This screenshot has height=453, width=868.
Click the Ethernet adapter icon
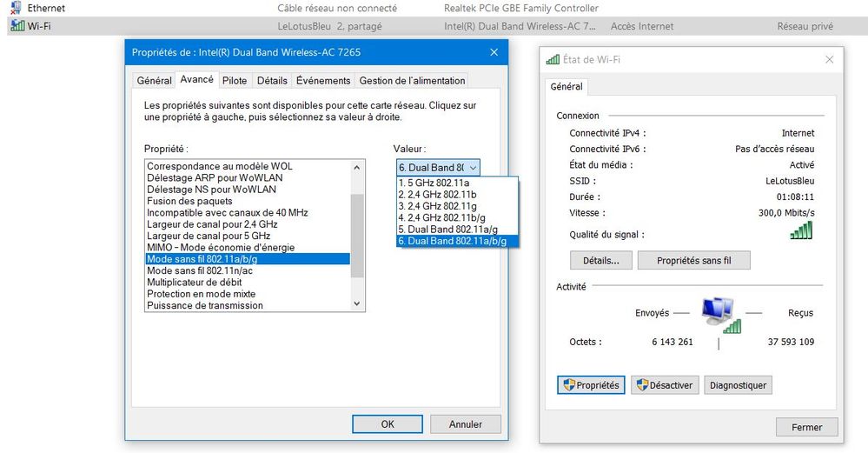tap(17, 8)
